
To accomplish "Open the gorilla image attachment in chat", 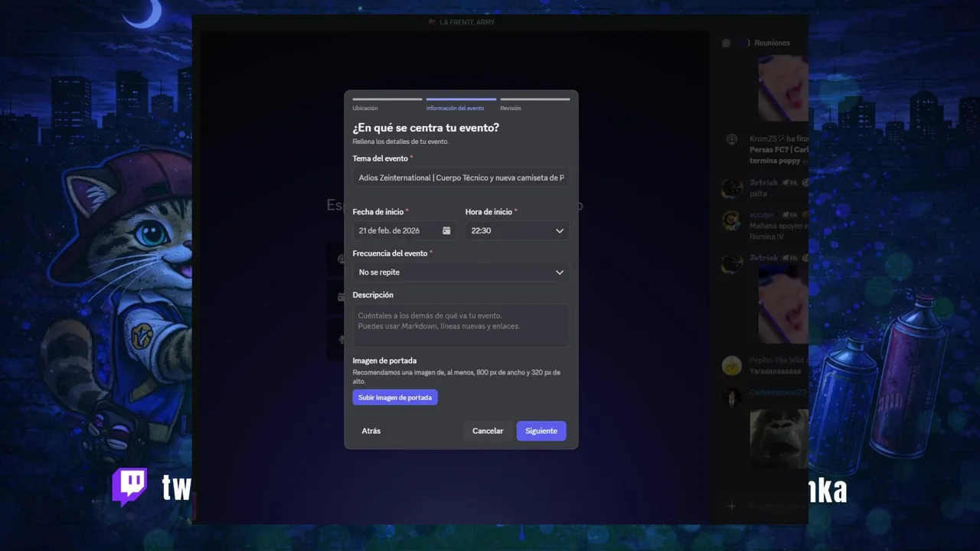I will pos(779,439).
